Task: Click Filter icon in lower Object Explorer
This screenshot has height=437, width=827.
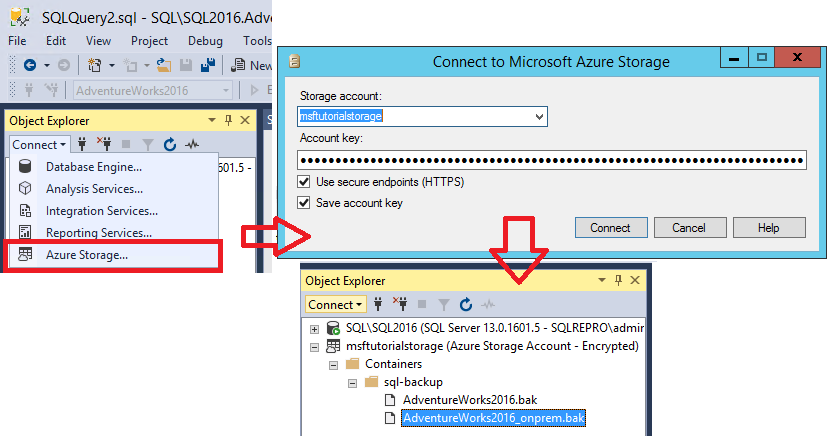Action: point(444,305)
